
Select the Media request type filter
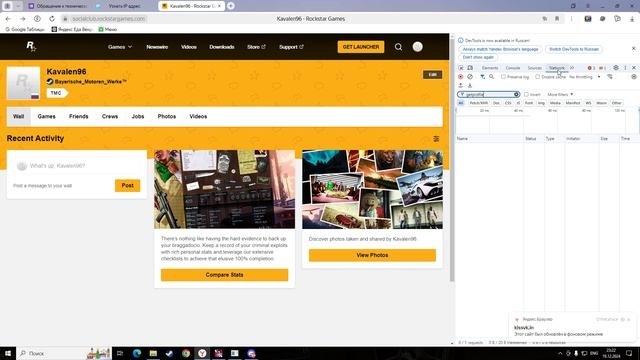[555, 103]
